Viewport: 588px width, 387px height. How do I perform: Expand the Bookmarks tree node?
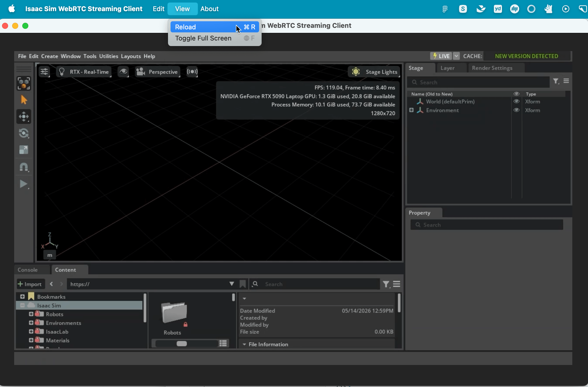pos(22,296)
